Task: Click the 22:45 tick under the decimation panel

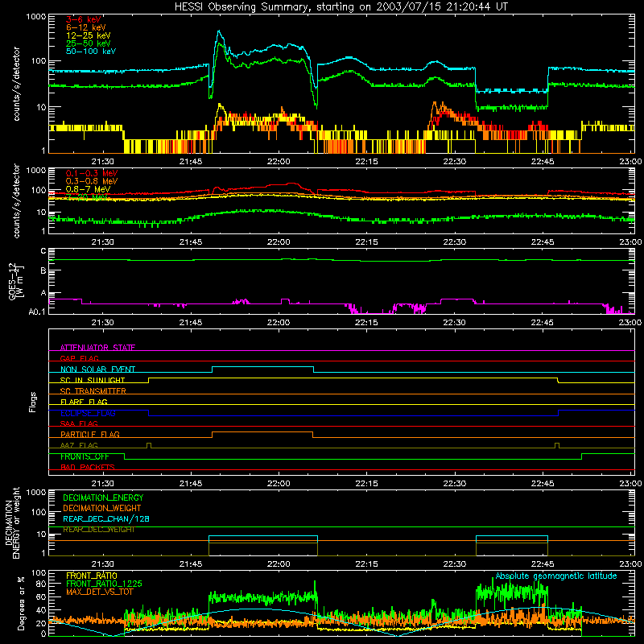Action: click(542, 564)
